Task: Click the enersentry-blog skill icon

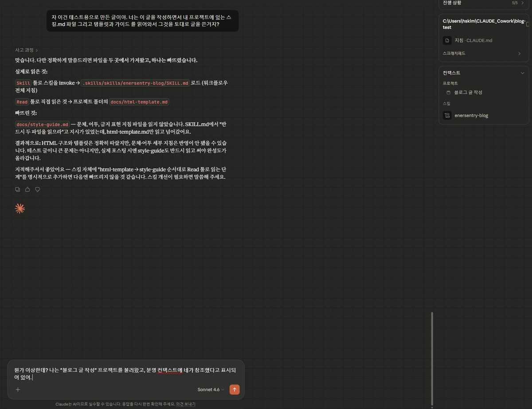Action: click(x=447, y=115)
